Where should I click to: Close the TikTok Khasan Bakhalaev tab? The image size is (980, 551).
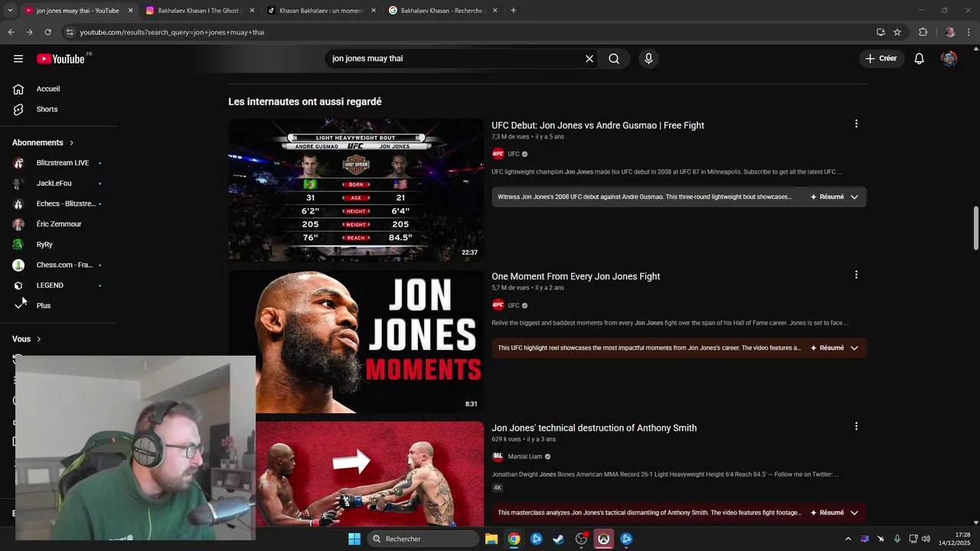374,11
